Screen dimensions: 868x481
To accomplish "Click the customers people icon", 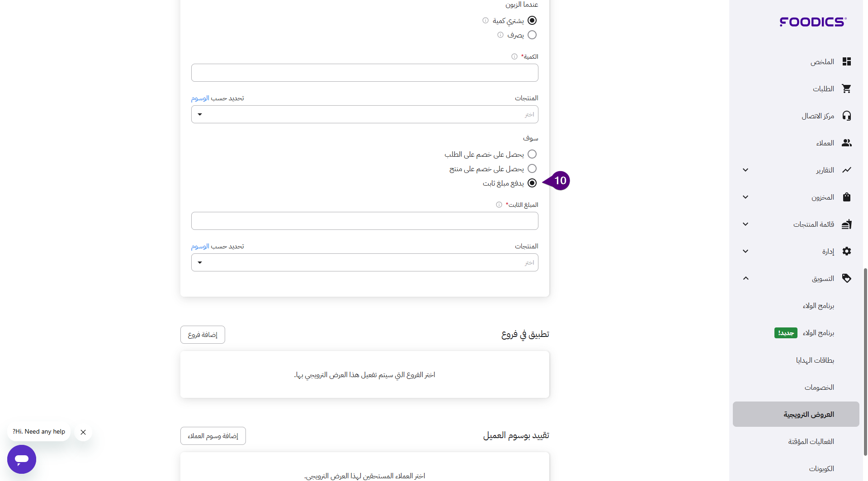I will point(846,143).
